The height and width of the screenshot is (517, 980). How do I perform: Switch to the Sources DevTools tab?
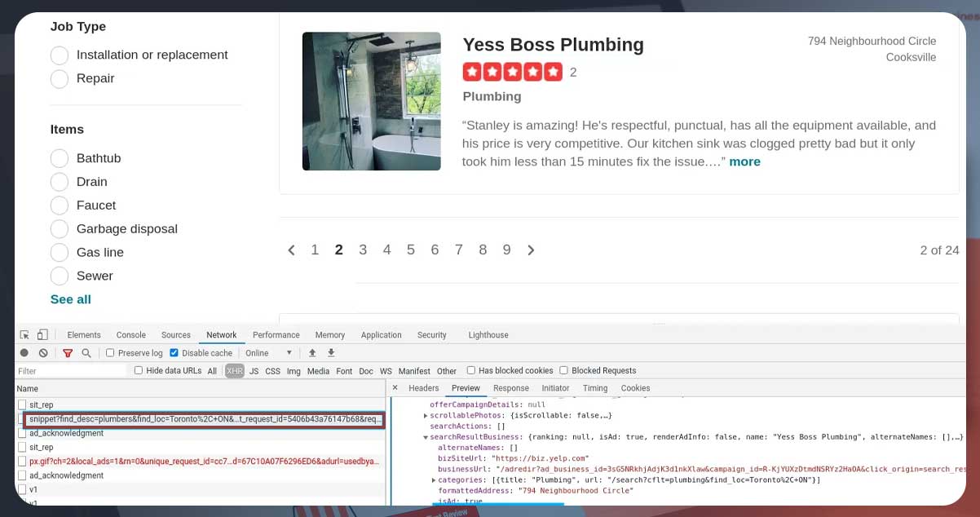176,335
